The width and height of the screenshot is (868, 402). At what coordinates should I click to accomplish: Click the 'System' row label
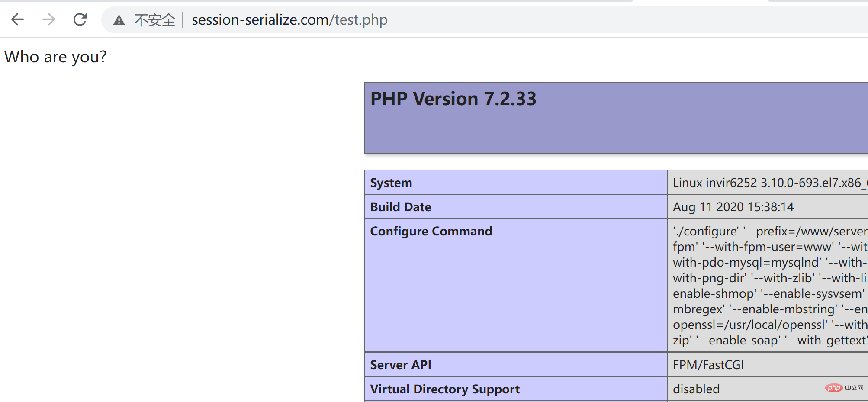391,183
